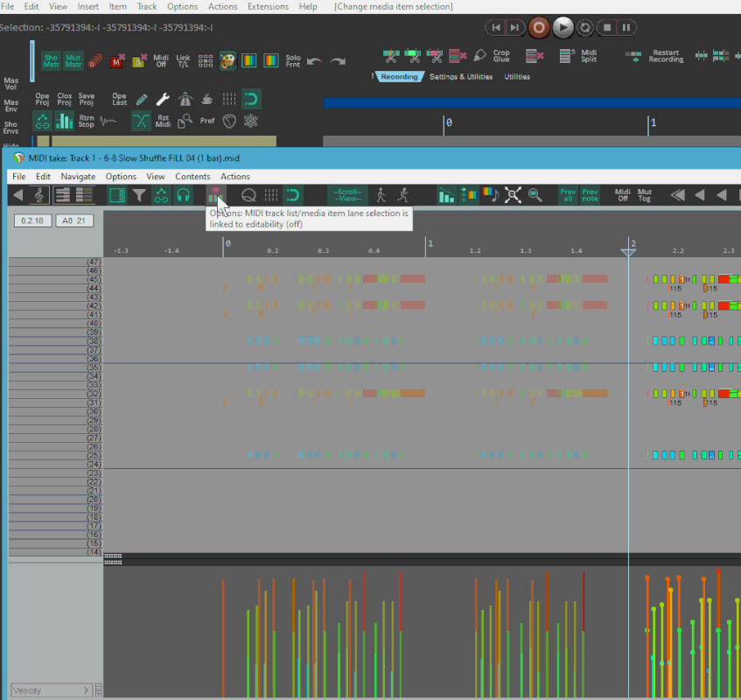Viewport: 741px width, 700px height.
Task: Click the second rainbow color bars icon
Action: [271, 60]
